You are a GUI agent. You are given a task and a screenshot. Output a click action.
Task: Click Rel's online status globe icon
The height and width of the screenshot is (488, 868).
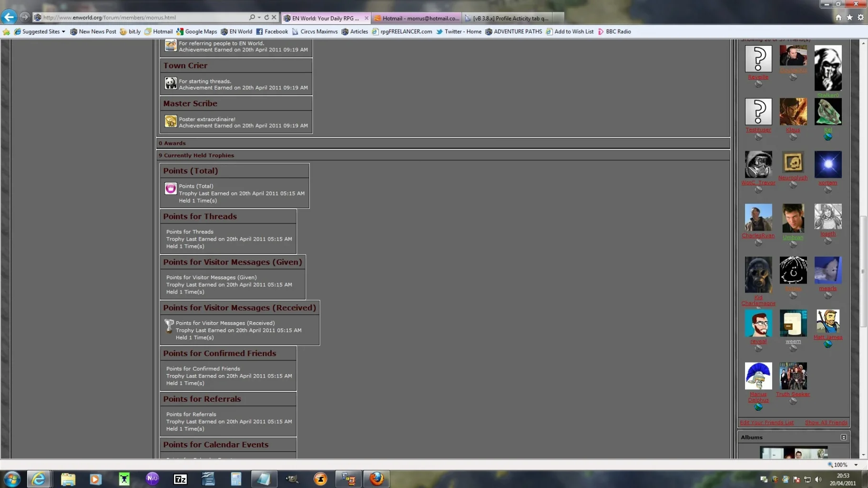(828, 137)
